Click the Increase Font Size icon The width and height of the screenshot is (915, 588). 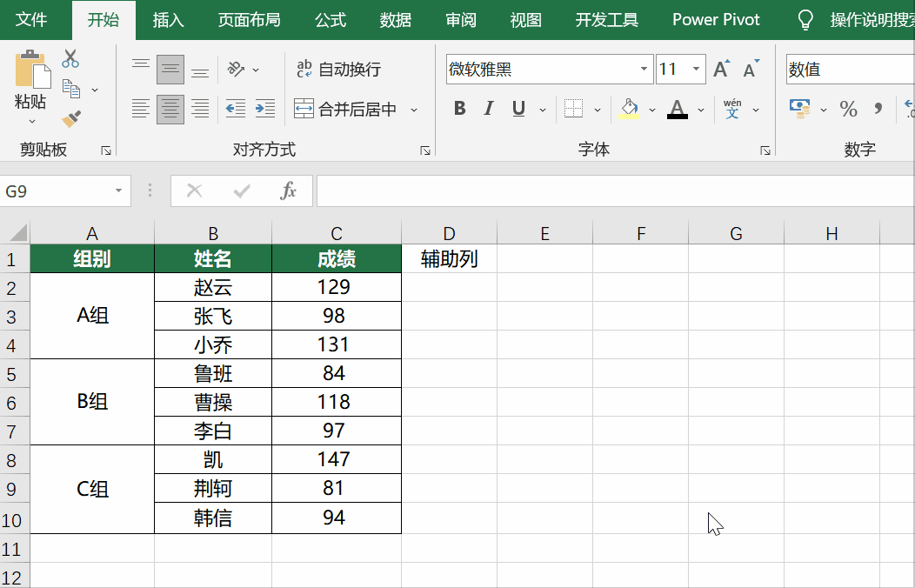point(721,70)
